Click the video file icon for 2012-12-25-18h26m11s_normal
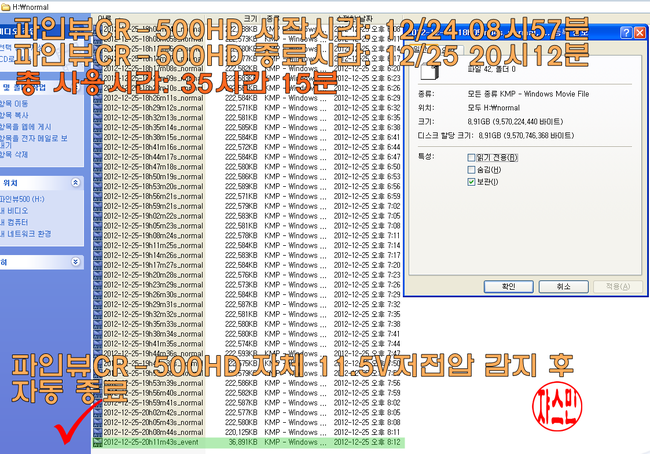Image resolution: width=650 pixels, height=454 pixels. 97,98
